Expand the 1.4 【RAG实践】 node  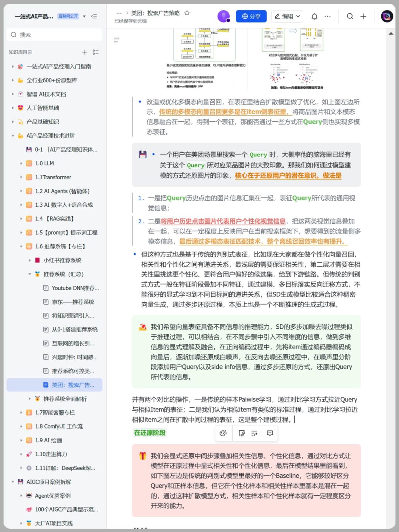tap(21, 219)
